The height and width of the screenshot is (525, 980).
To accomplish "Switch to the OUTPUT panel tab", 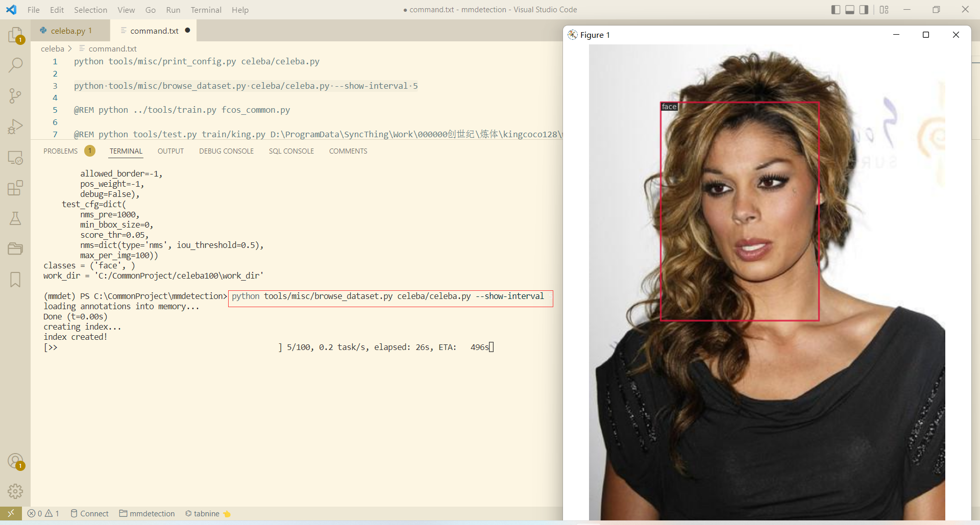I will point(170,151).
